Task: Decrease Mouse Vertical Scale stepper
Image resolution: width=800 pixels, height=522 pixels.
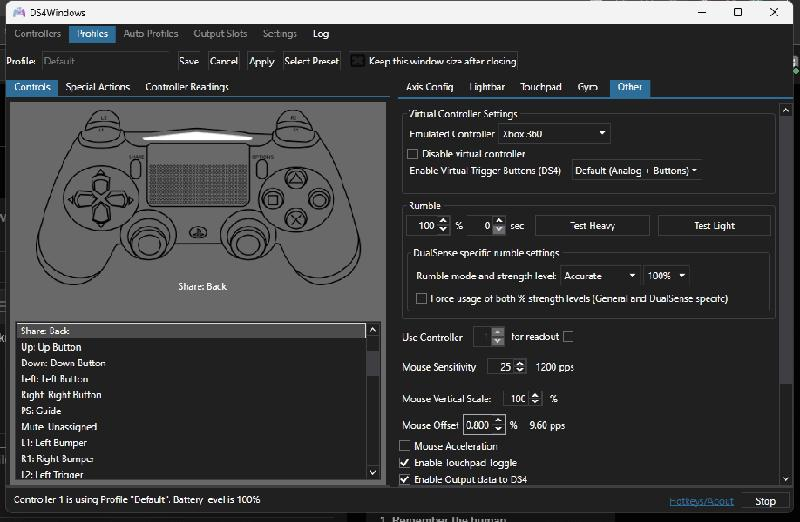Action: point(535,402)
